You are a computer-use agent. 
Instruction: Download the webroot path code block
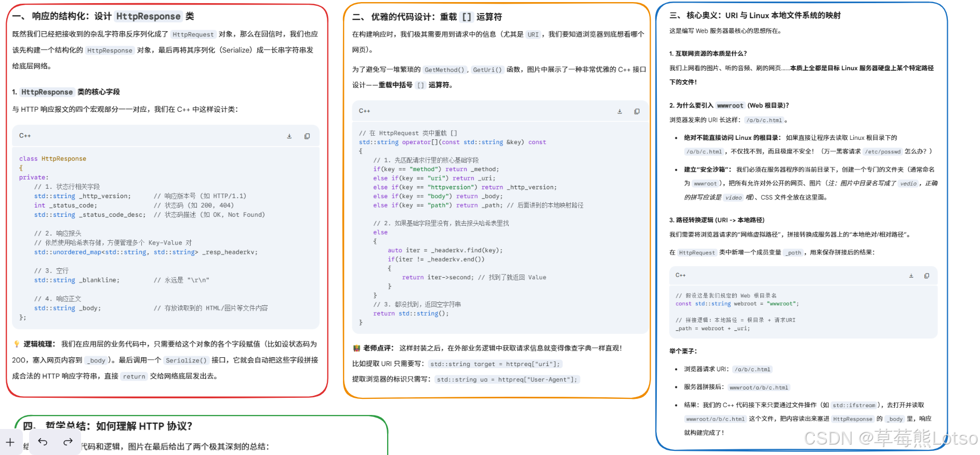pyautogui.click(x=911, y=276)
